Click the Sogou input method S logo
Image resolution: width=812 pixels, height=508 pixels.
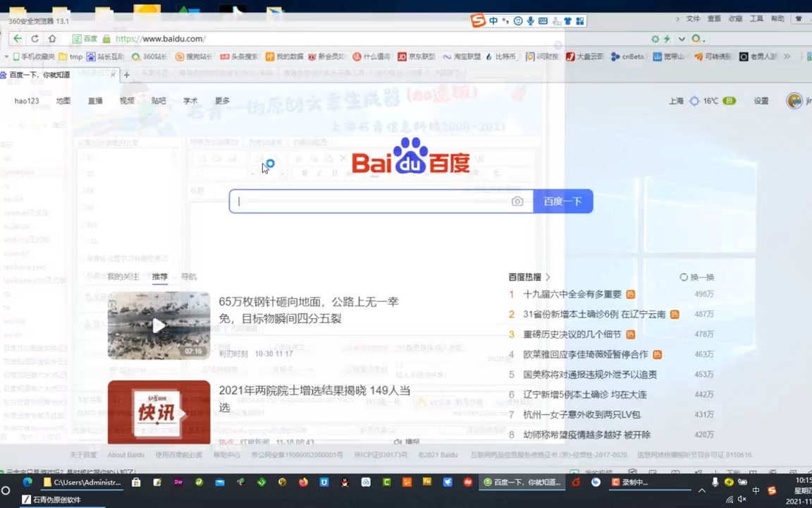click(x=478, y=20)
